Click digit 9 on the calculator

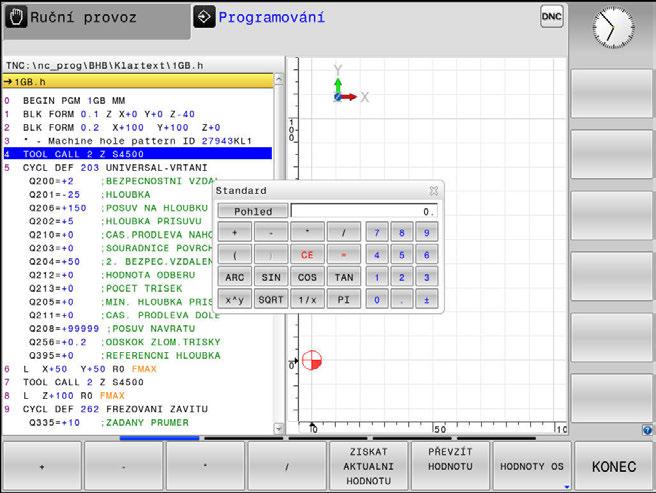[427, 232]
